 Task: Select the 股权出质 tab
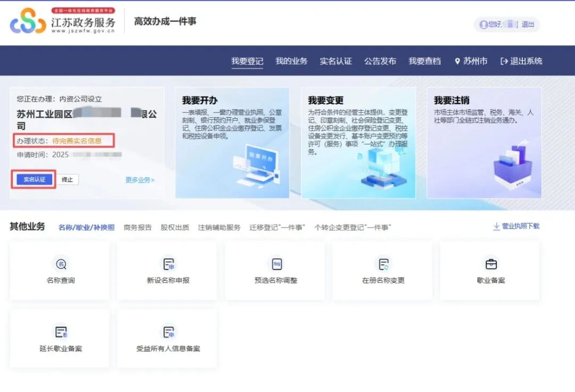point(175,227)
